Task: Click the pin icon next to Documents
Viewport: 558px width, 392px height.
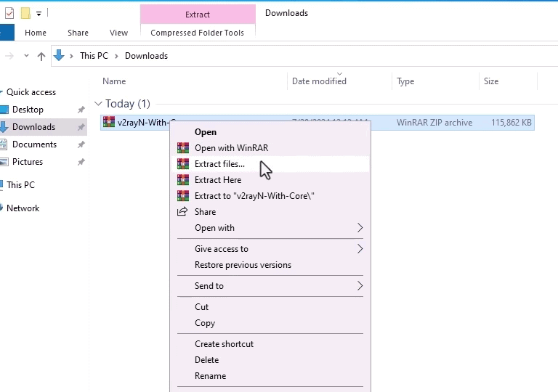Action: [81, 144]
